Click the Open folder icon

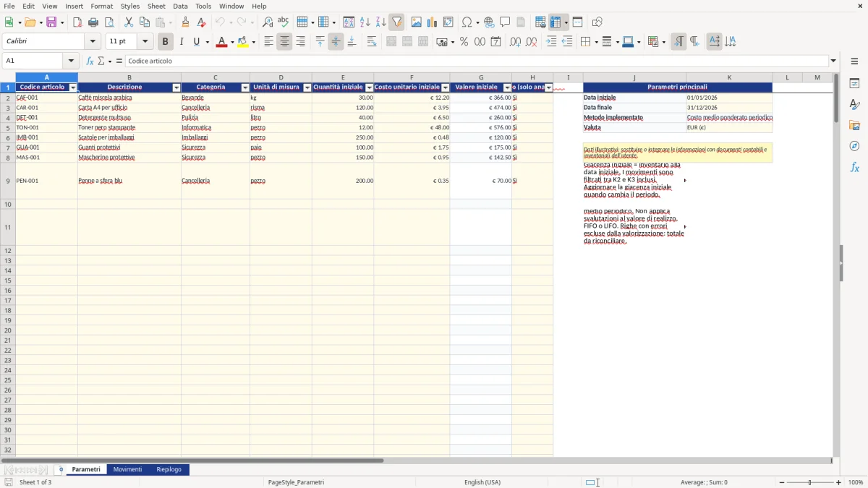(30, 22)
